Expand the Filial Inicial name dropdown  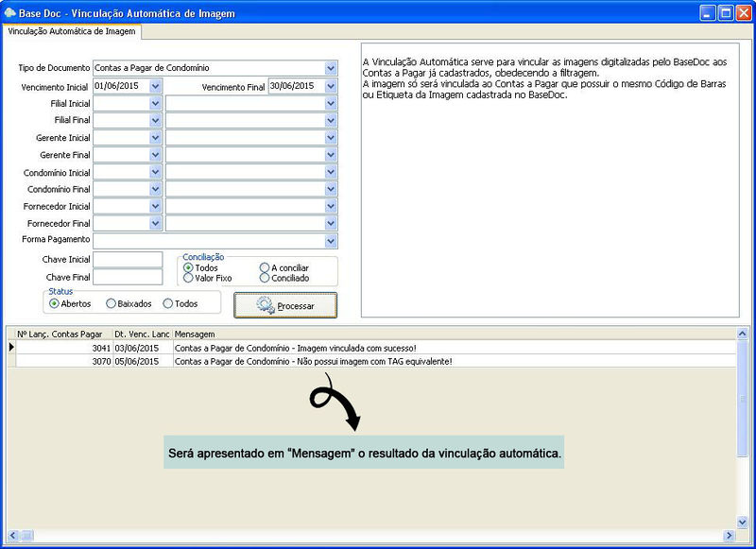[x=330, y=103]
